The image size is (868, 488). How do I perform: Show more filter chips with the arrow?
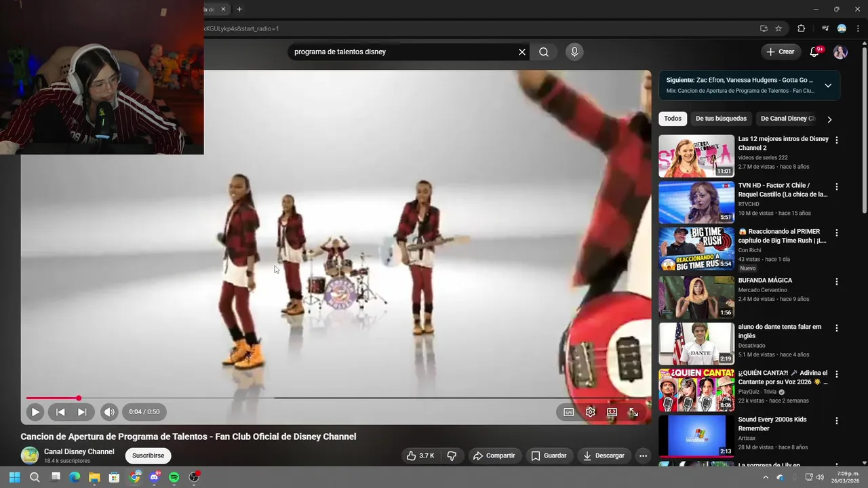[x=829, y=119]
